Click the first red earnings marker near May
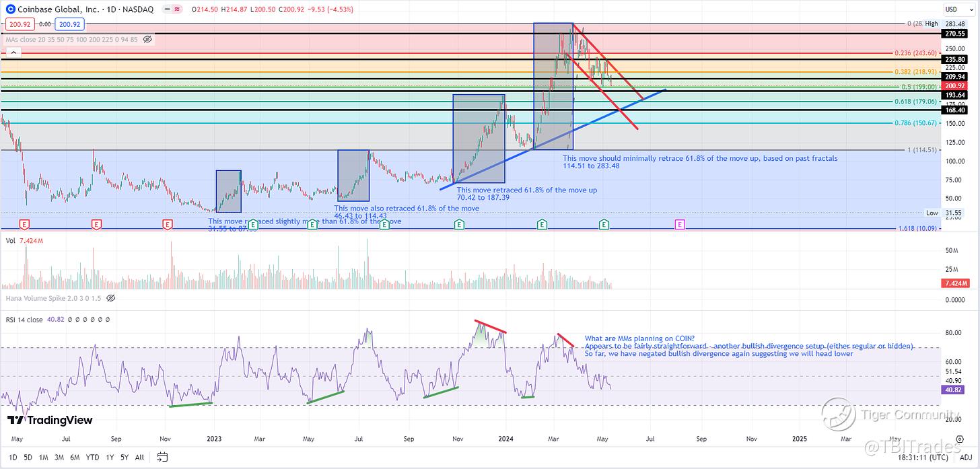980x469 pixels. [25, 223]
